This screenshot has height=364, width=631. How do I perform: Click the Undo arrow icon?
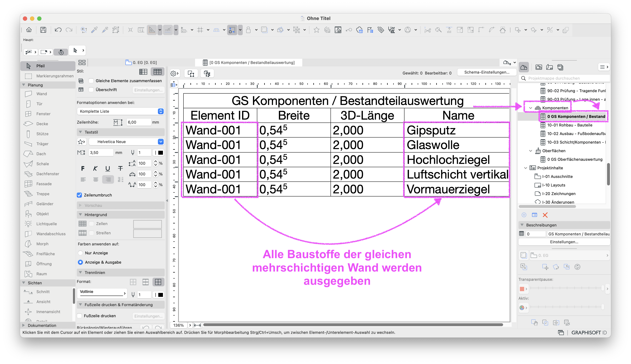click(58, 30)
